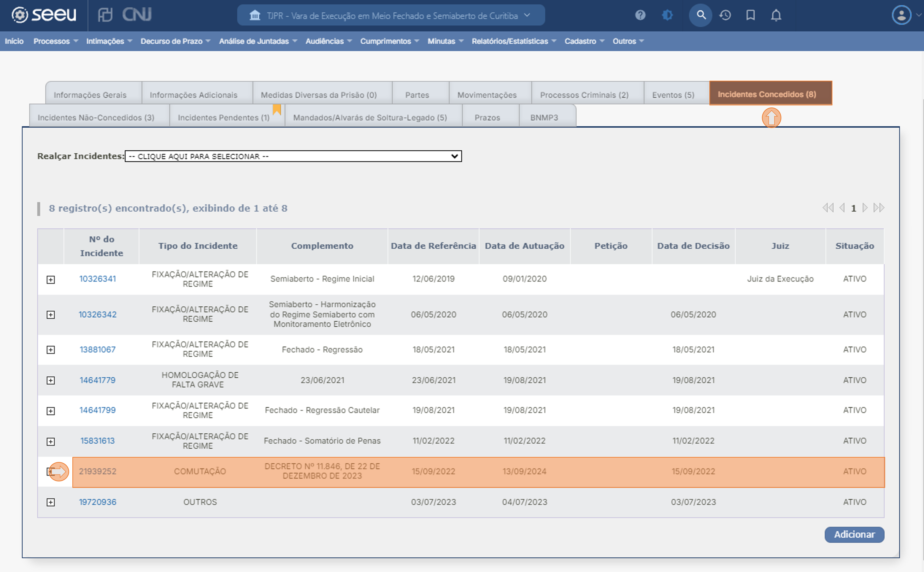924x572 pixels.
Task: Open the search magnifier icon
Action: 701,15
